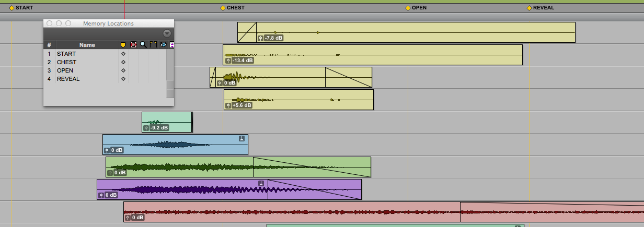Image resolution: width=644 pixels, height=227 pixels.
Task: Click the 0 dB value on third yellow clip
Action: pyautogui.click(x=230, y=83)
